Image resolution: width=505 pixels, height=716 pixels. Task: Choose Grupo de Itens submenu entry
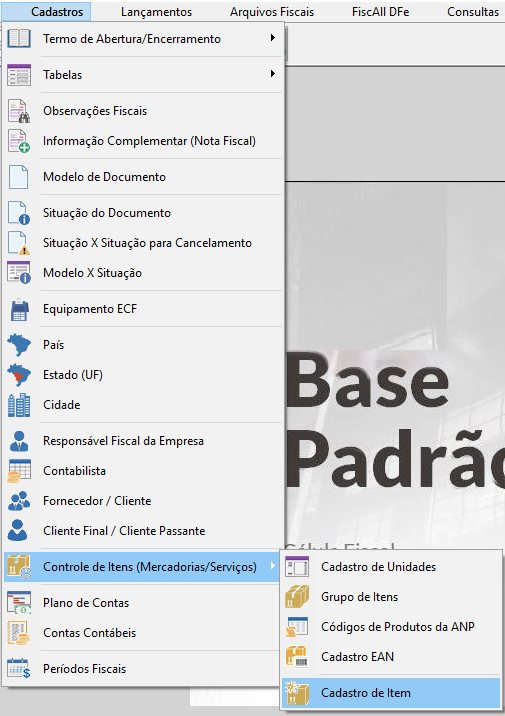coord(391,597)
